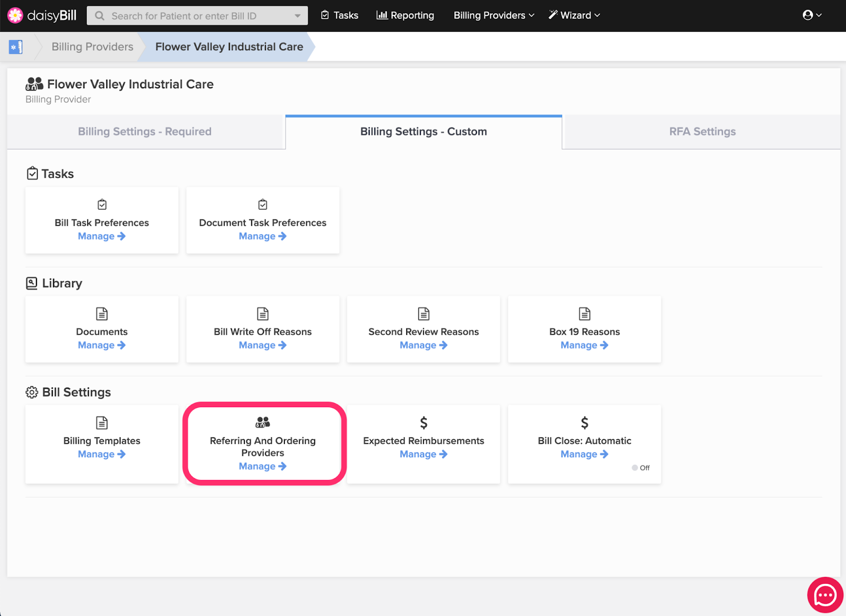Click the Flower Valley group icon in header
846x616 pixels.
coord(34,84)
